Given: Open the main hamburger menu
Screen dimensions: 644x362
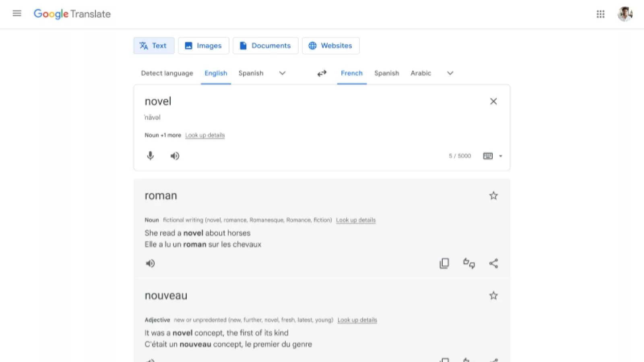Looking at the screenshot, I should point(17,14).
